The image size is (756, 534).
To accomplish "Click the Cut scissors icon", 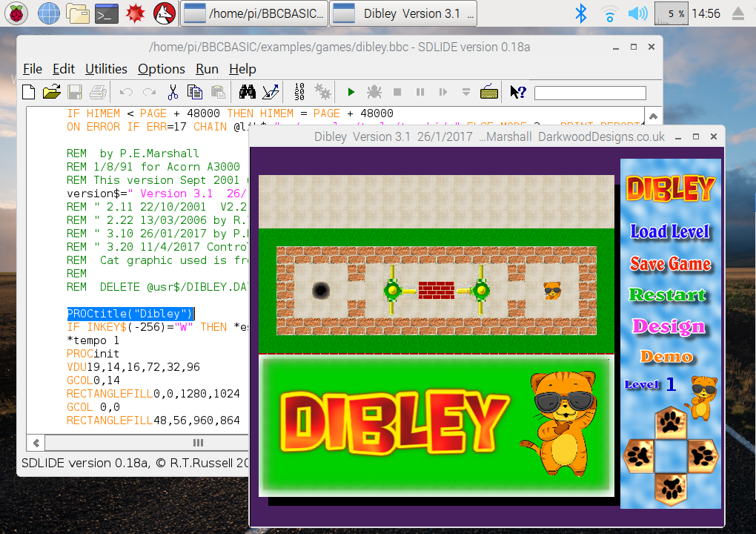I will [x=172, y=92].
